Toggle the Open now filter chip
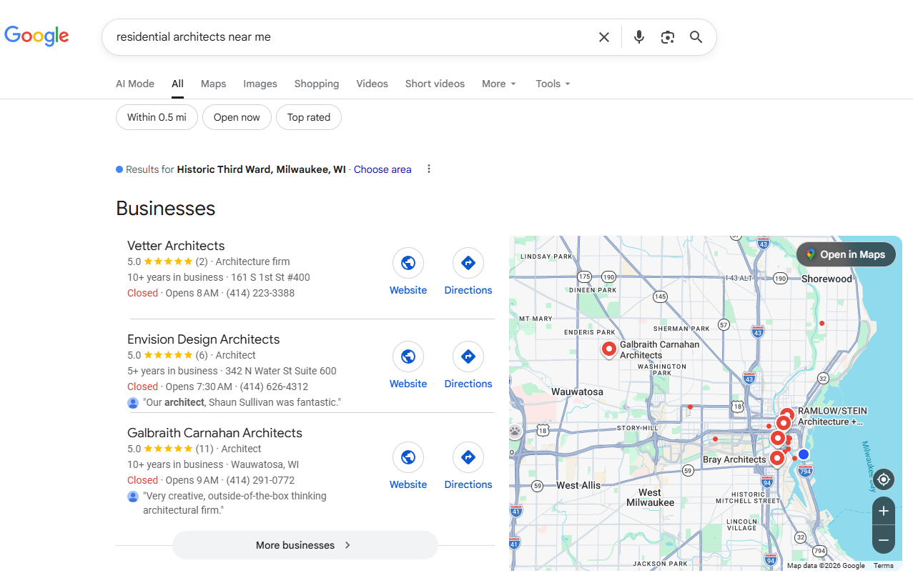Viewport: 913px width, 588px height. [x=237, y=117]
